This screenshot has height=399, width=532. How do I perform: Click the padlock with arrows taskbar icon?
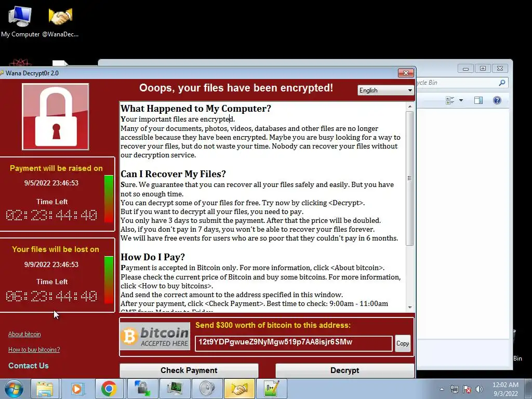pos(142,389)
